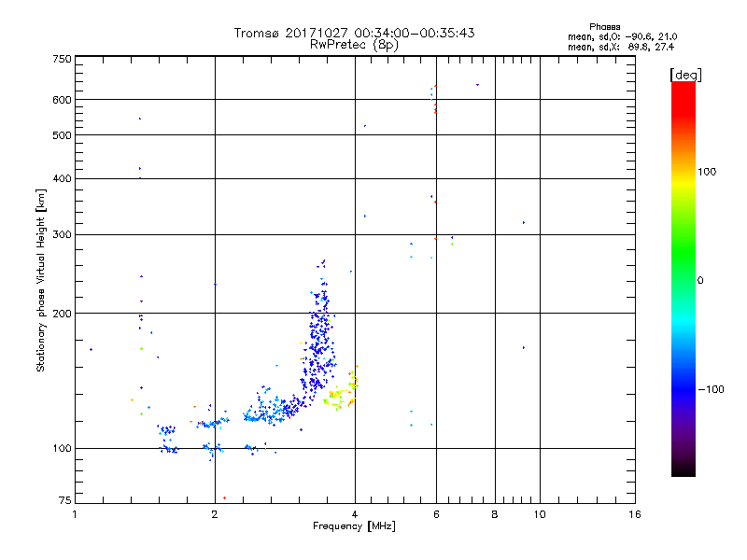Viewport: 747px width, 560px height.
Task: Click the x-axis tick label '6'
Action: [x=436, y=514]
